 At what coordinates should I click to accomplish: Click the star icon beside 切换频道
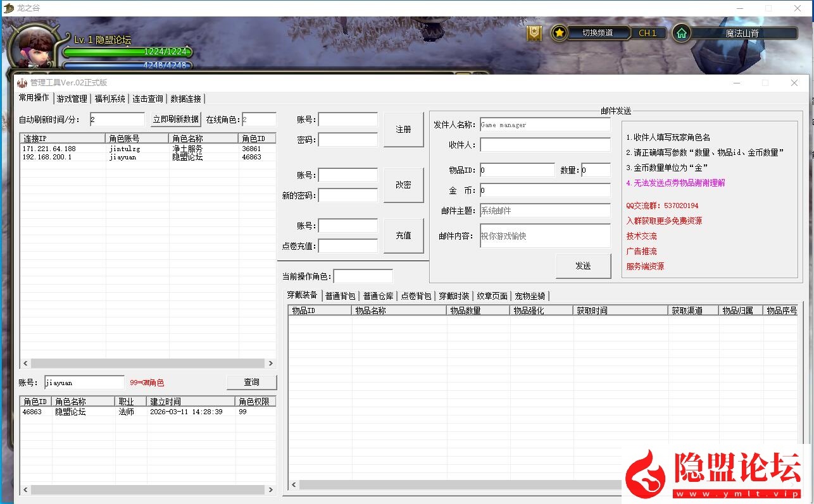tap(560, 33)
